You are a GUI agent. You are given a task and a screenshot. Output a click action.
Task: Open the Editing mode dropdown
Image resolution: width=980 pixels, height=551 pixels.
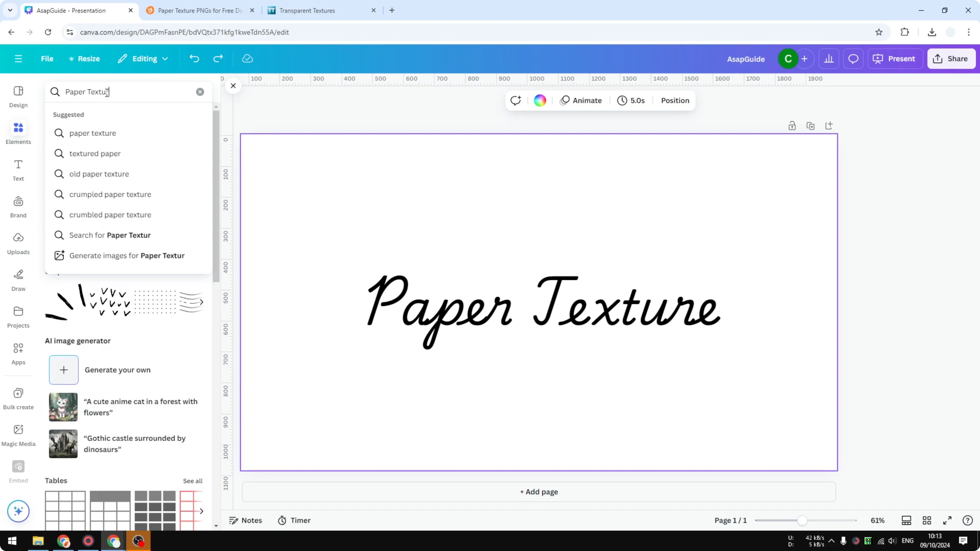click(143, 59)
